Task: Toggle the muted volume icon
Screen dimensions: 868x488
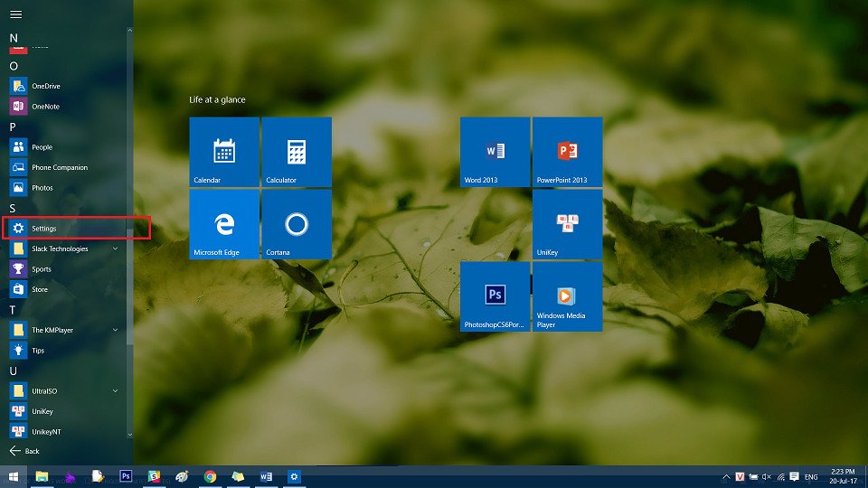Action: pos(767,477)
